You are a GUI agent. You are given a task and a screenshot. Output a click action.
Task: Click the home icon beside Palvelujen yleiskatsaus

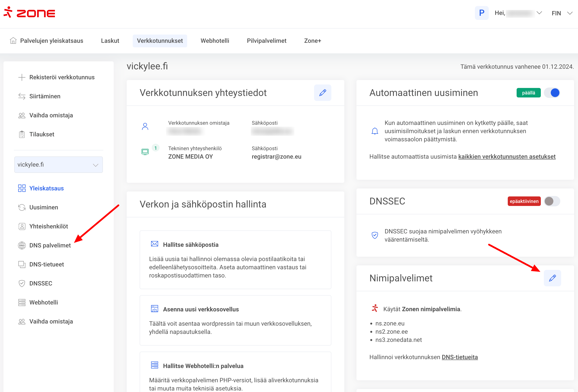click(x=13, y=40)
